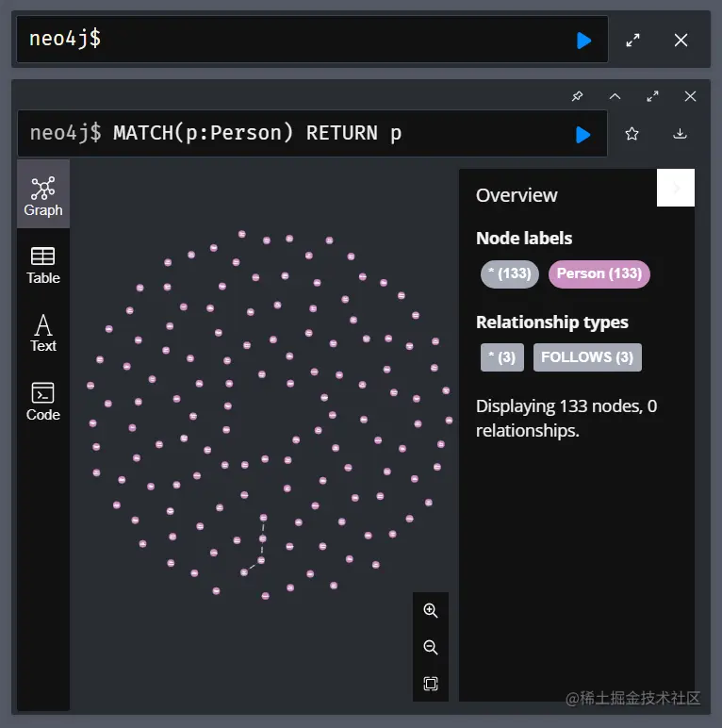722x728 pixels.
Task: Collapse the Overview panel with the chevron
Action: coord(676,188)
